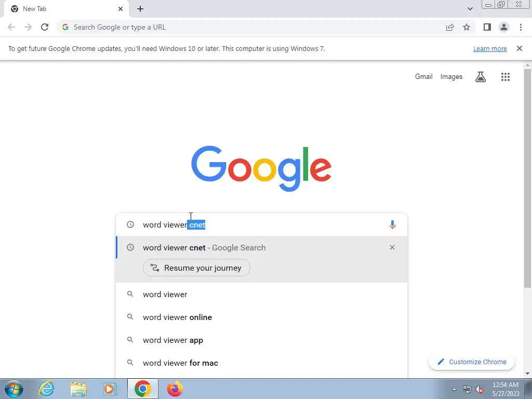Open a new tab with the plus button
This screenshot has width=532, height=399.
tap(140, 9)
